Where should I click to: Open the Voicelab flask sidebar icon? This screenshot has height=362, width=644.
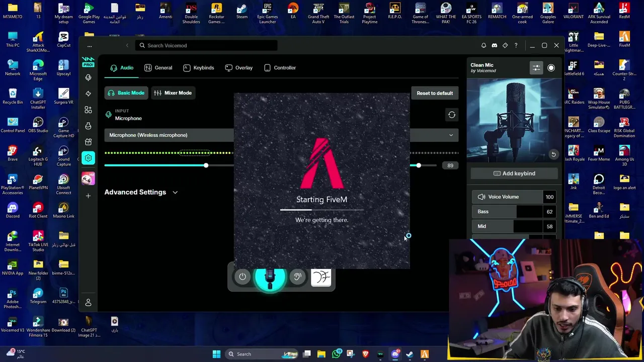point(88,126)
